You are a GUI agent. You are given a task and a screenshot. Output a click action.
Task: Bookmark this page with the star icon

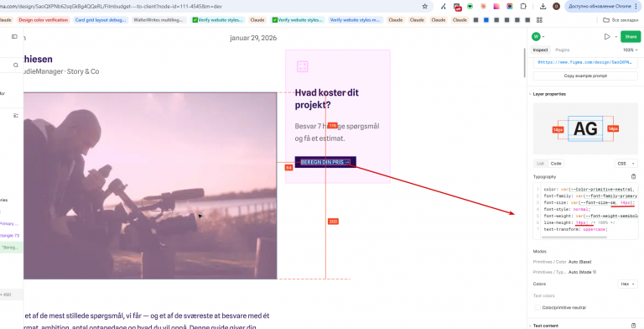(424, 6)
